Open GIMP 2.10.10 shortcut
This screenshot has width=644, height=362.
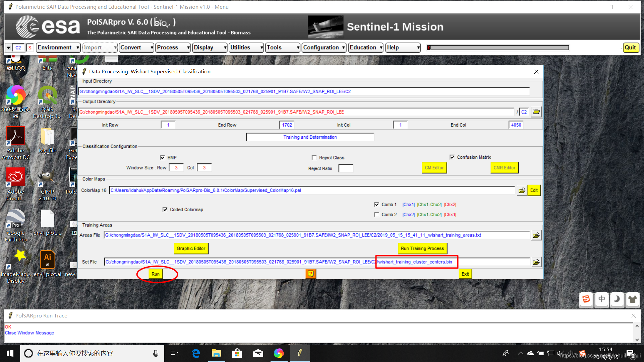[47, 185]
